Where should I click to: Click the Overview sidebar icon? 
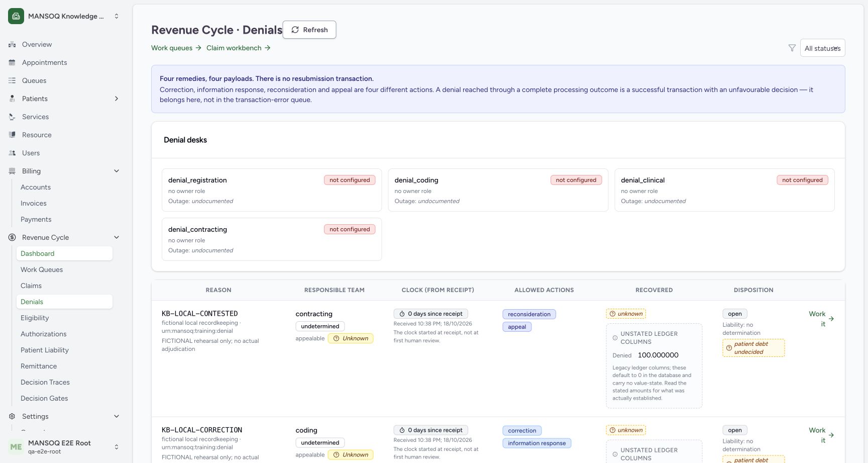pos(12,44)
